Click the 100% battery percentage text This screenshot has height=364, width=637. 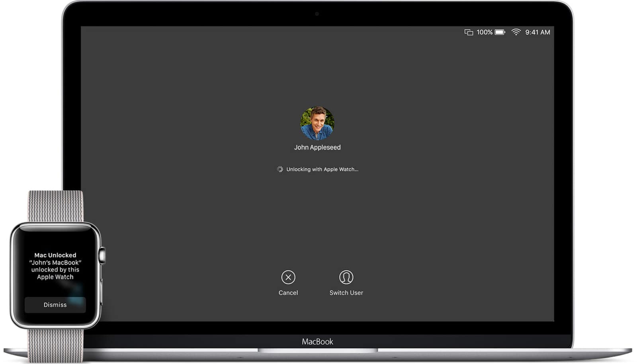click(x=485, y=32)
